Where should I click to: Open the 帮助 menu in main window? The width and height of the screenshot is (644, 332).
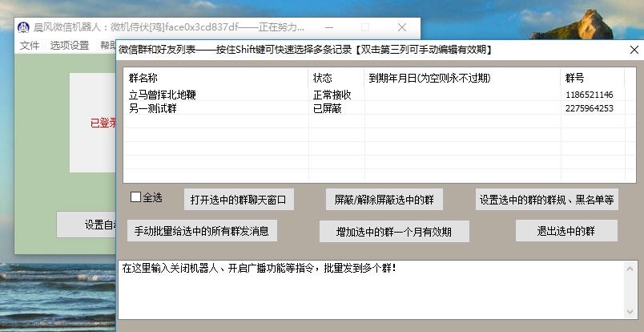107,45
